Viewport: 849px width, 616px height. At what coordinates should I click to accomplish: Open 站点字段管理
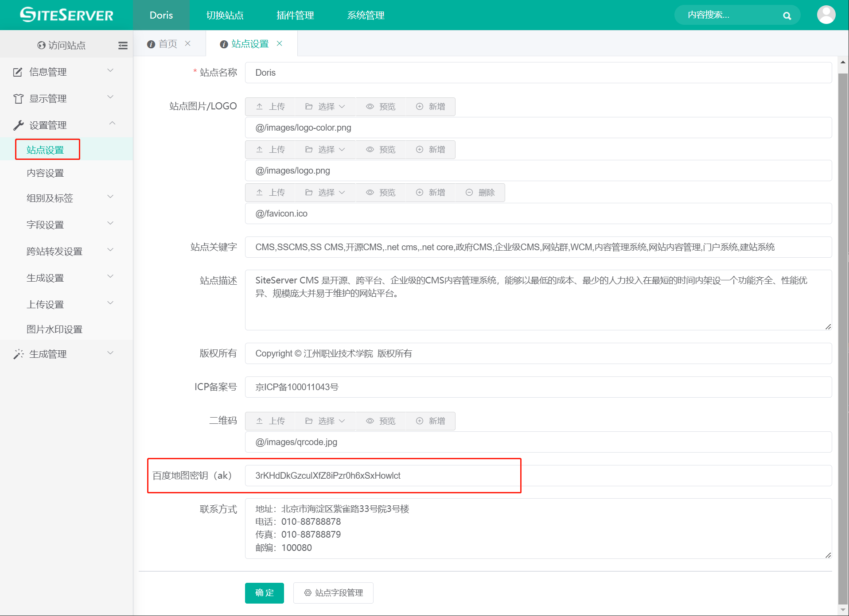[333, 593]
